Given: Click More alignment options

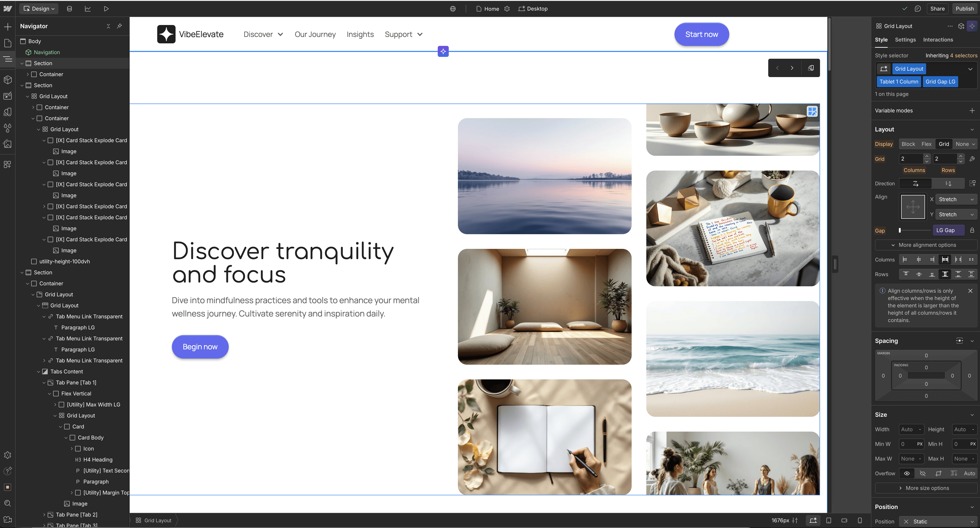Looking at the screenshot, I should pos(926,245).
